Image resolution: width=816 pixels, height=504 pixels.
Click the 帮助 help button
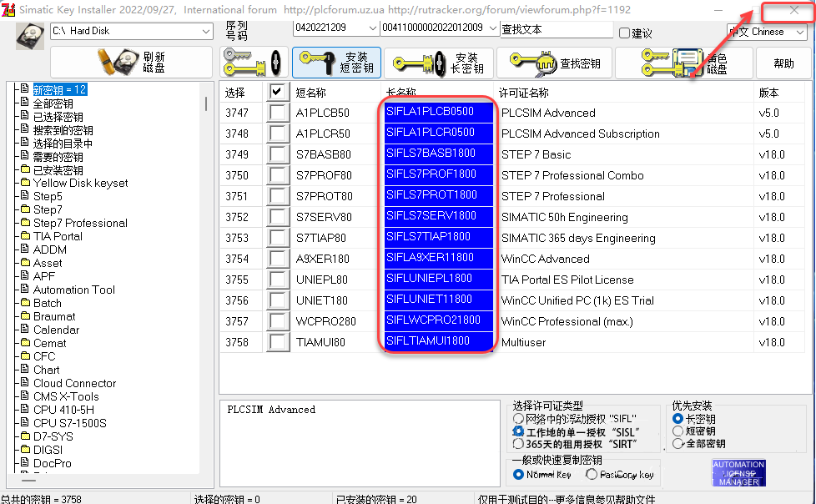(x=783, y=62)
